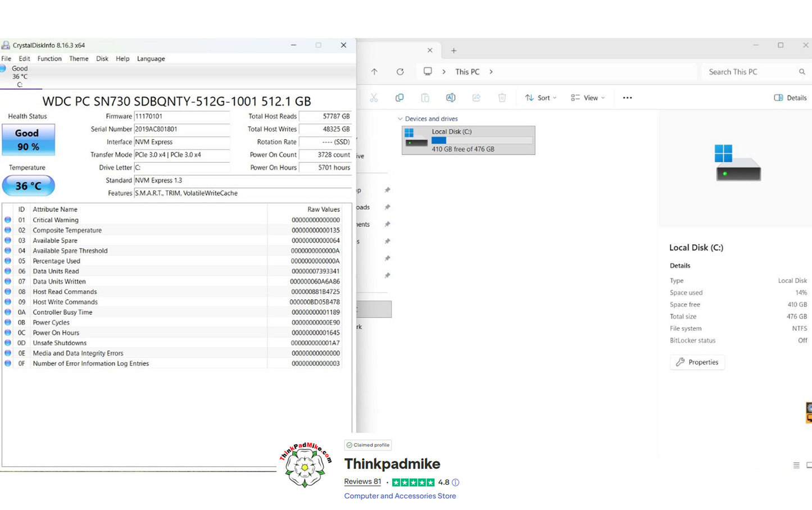
Task: Select the Local Disk (C:) drive tile
Action: coord(468,140)
